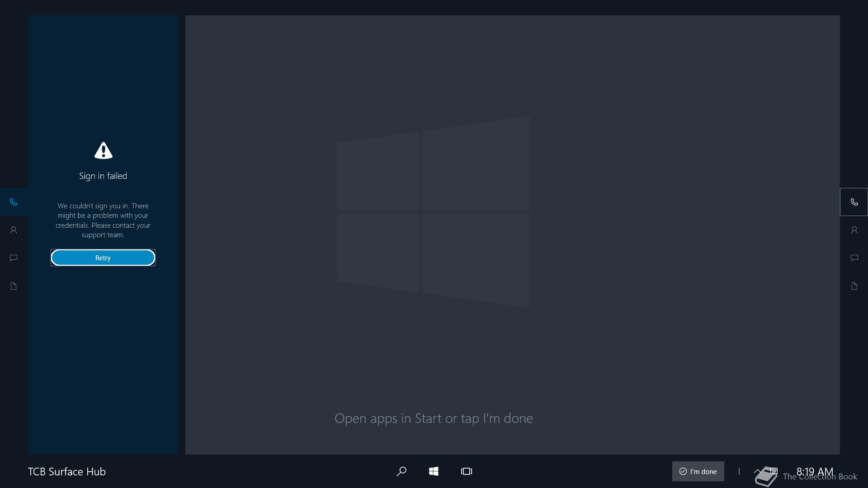868x488 pixels.
Task: Open Task View from the taskbar
Action: pyautogui.click(x=467, y=471)
